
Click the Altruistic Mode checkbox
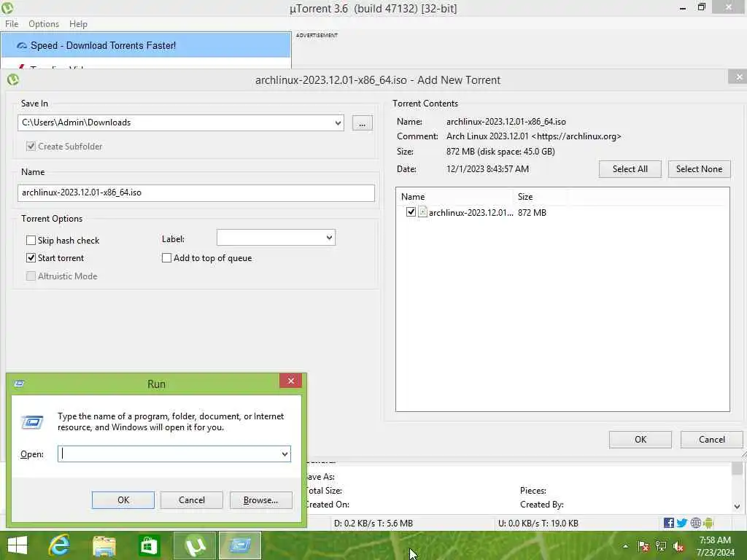(31, 276)
